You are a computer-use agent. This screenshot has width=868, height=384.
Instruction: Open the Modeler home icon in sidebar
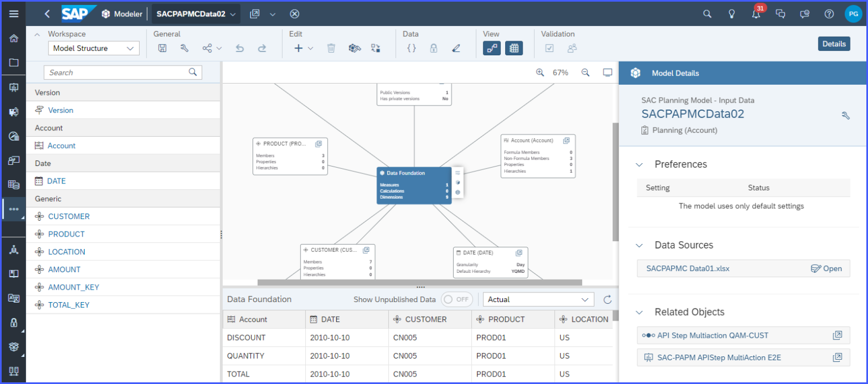click(14, 40)
